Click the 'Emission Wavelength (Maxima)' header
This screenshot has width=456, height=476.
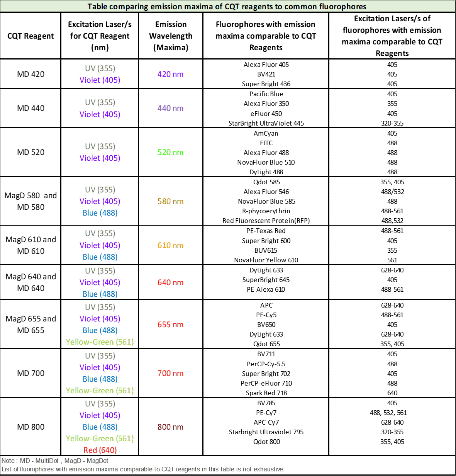[x=171, y=36]
